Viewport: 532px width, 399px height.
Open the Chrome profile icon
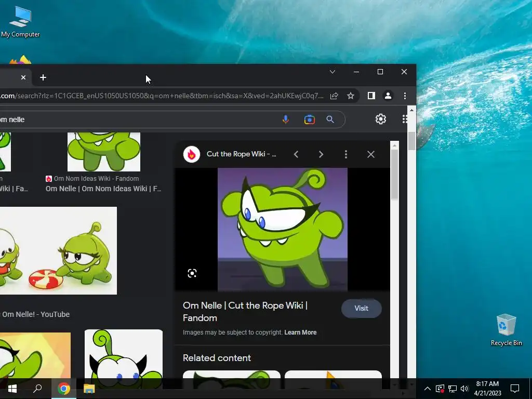(388, 96)
